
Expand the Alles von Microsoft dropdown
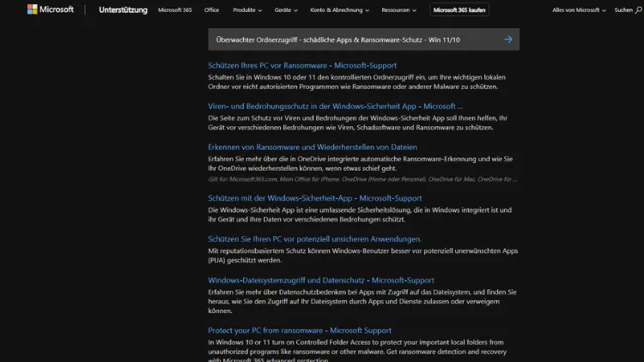click(579, 9)
